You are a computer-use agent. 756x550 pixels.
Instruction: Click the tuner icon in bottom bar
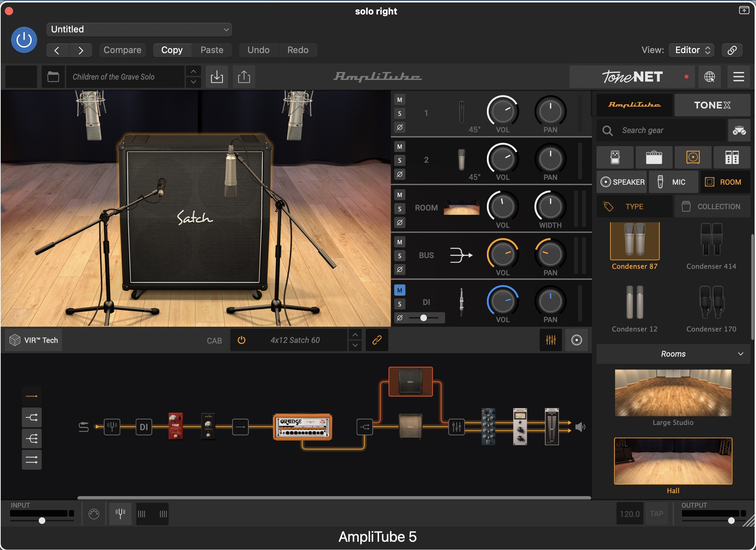click(x=120, y=514)
